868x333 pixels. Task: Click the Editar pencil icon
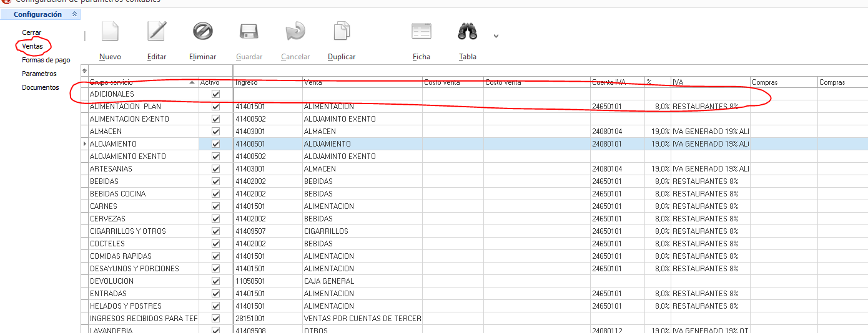click(x=157, y=31)
